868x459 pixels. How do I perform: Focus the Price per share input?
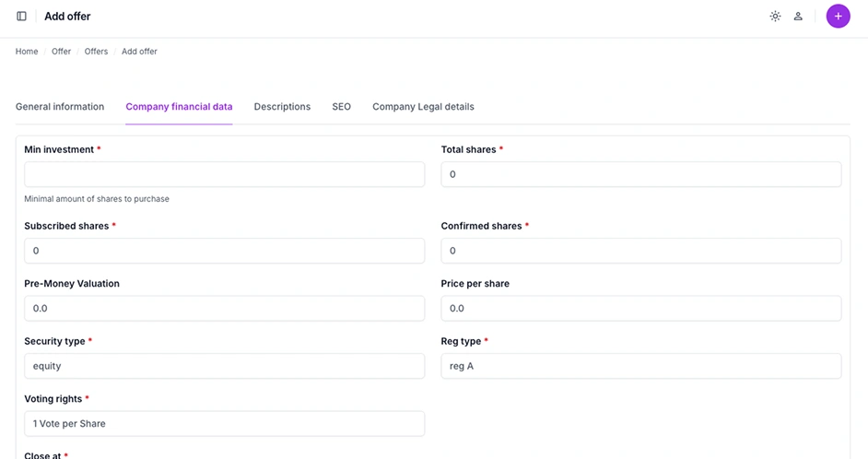click(640, 309)
